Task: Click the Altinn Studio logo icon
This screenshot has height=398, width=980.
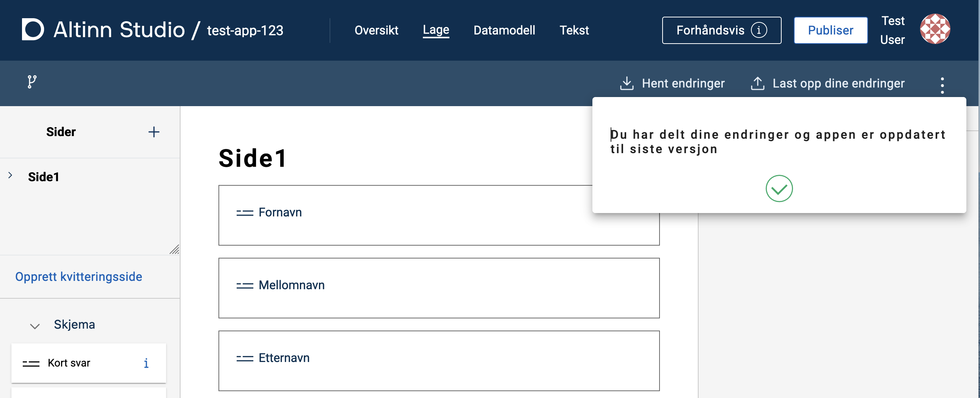Action: tap(33, 29)
